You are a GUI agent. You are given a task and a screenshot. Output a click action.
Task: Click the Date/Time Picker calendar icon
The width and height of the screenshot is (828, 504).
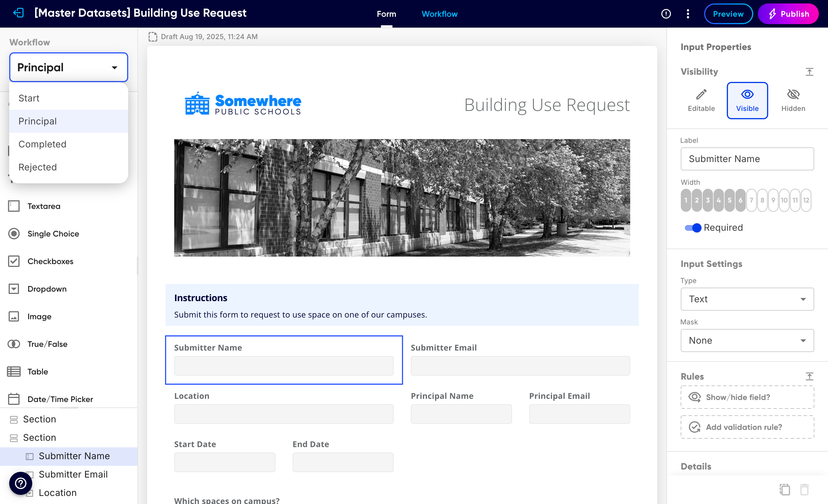click(14, 399)
